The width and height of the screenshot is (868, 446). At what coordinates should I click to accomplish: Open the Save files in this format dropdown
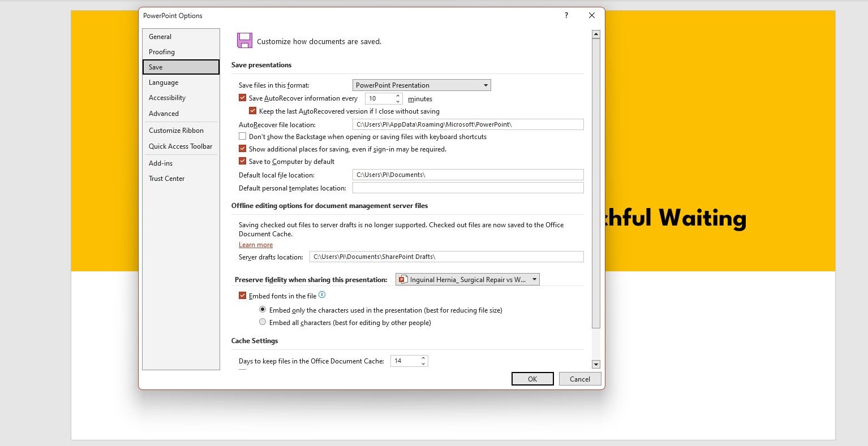(422, 85)
